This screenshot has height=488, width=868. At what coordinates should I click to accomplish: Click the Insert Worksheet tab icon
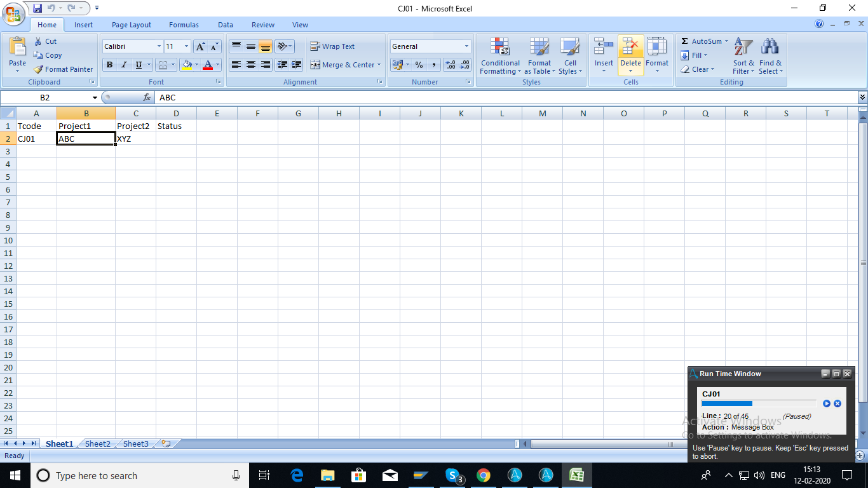tap(166, 444)
